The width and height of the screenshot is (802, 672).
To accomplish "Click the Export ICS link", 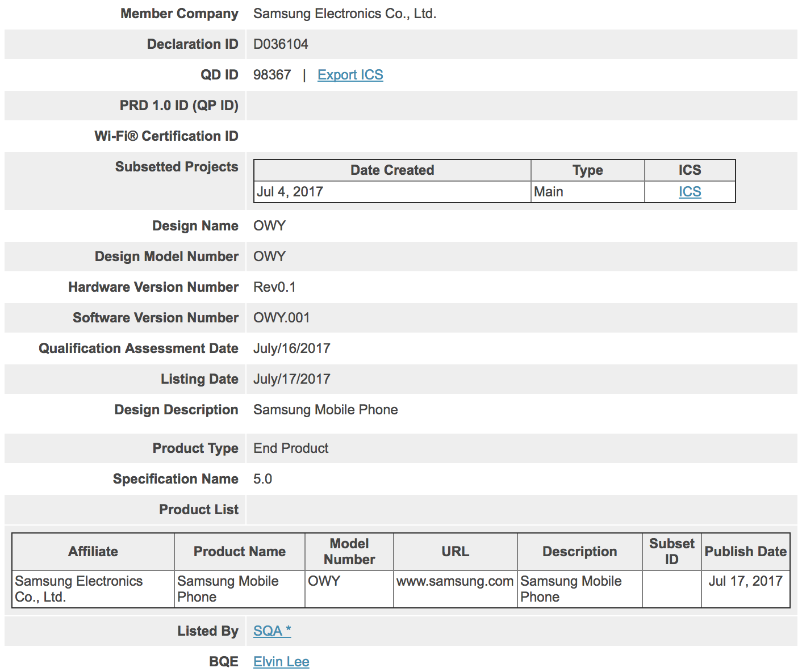I will [350, 75].
